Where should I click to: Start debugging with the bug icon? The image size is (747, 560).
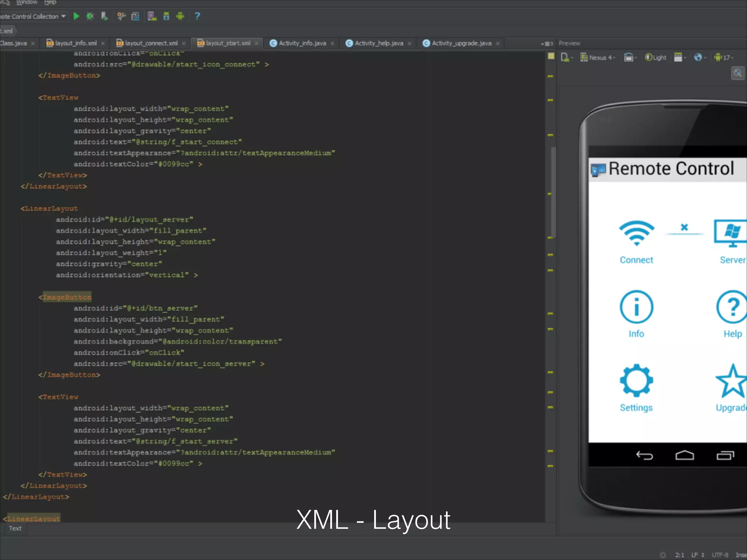pyautogui.click(x=90, y=16)
